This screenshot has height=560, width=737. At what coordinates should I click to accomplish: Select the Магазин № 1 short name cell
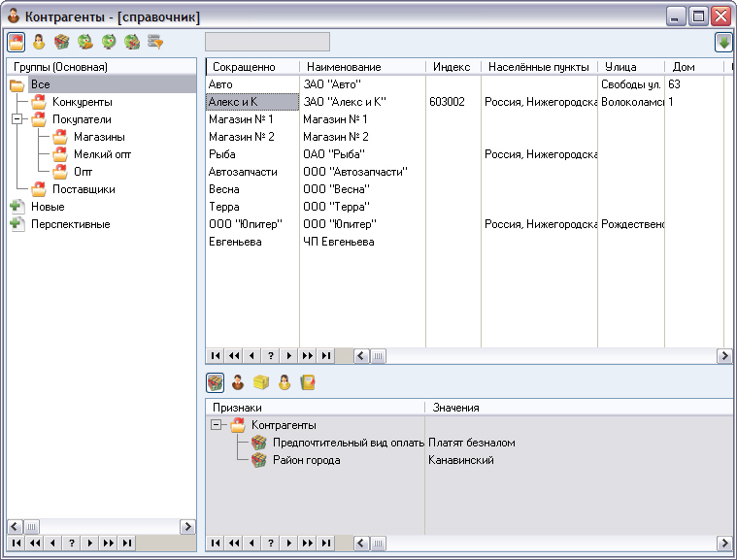coord(252,119)
